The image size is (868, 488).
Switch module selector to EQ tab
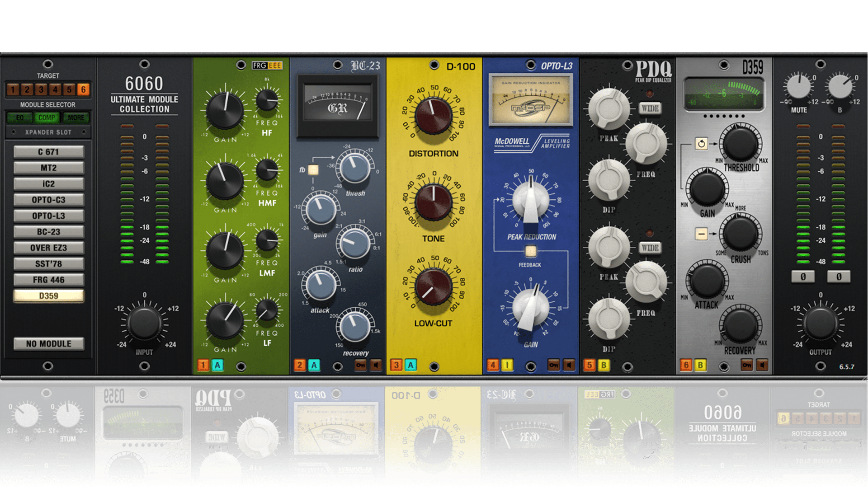pos(19,118)
